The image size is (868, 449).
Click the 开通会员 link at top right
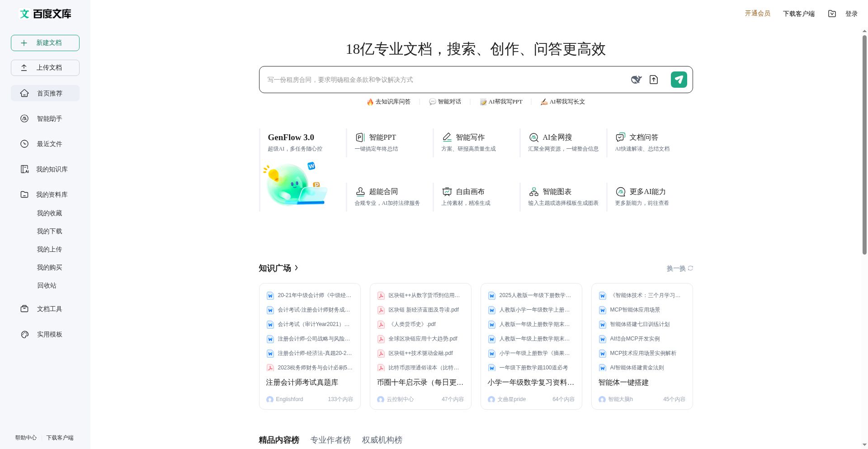[x=757, y=14]
